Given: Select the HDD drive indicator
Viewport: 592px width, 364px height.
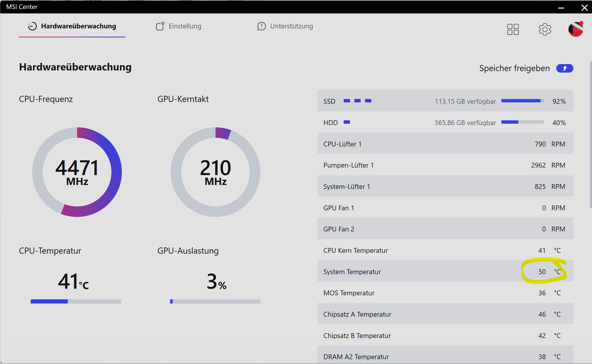Looking at the screenshot, I should (347, 122).
